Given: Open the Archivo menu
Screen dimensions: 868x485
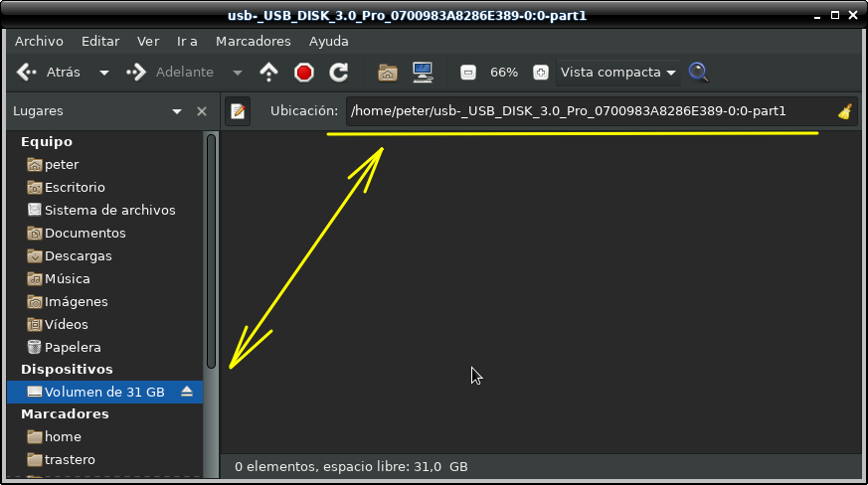Looking at the screenshot, I should pos(39,42).
